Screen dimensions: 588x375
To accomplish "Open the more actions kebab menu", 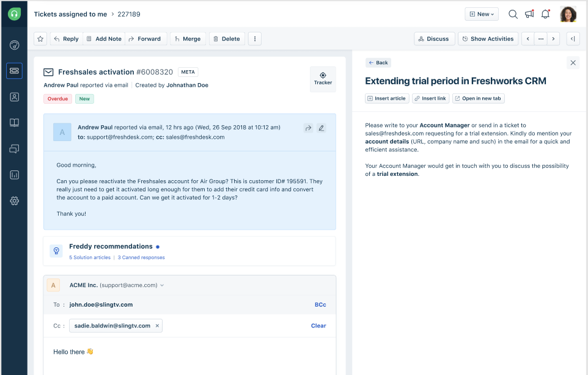I will pyautogui.click(x=255, y=39).
